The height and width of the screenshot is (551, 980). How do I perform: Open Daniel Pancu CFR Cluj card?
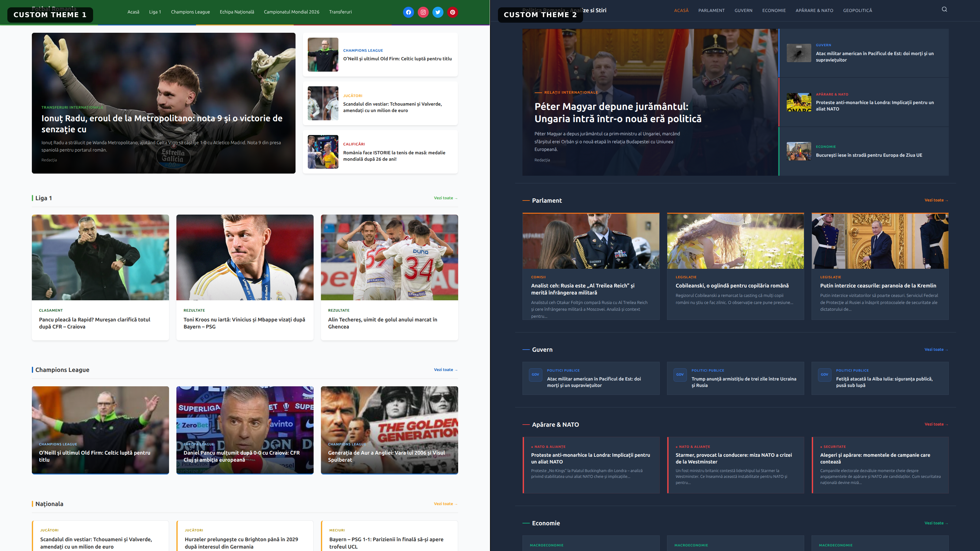[x=245, y=430]
